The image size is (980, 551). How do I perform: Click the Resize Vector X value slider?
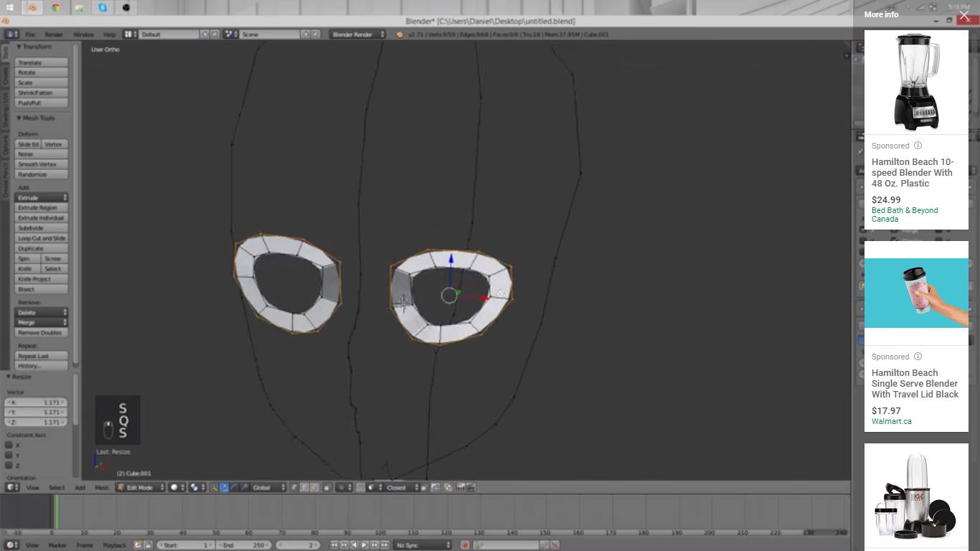pyautogui.click(x=36, y=402)
